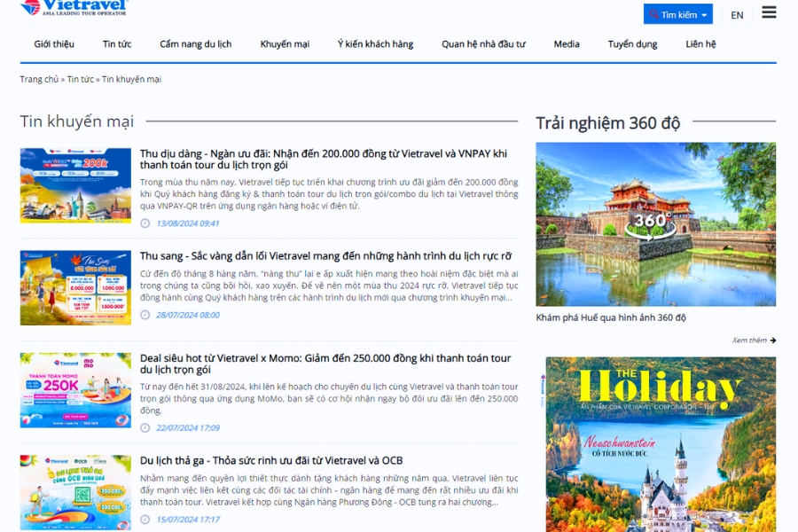Click Thu Sang autumn promo thumbnail
The image size is (798, 532).
tap(75, 287)
